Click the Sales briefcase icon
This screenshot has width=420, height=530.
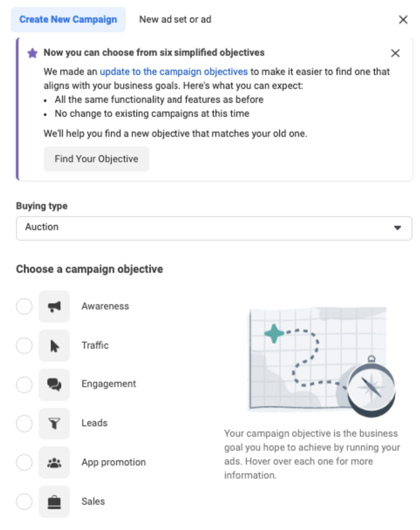54,501
